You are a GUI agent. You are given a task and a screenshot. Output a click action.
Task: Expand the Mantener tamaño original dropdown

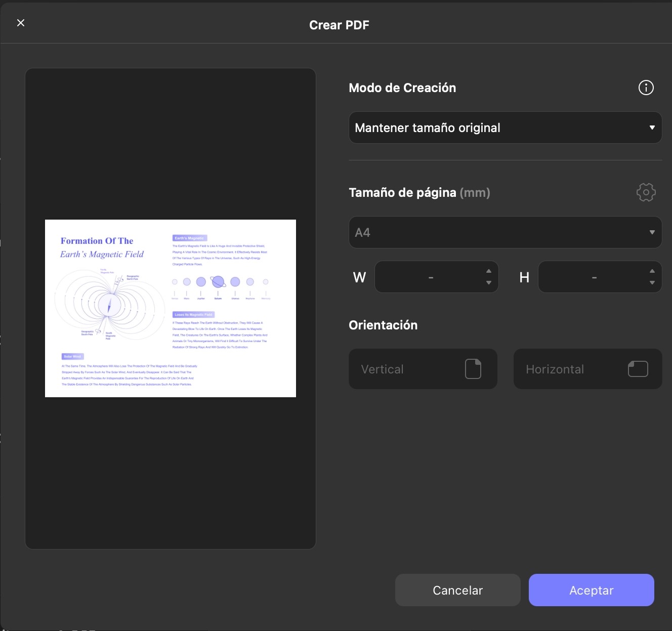tap(505, 128)
